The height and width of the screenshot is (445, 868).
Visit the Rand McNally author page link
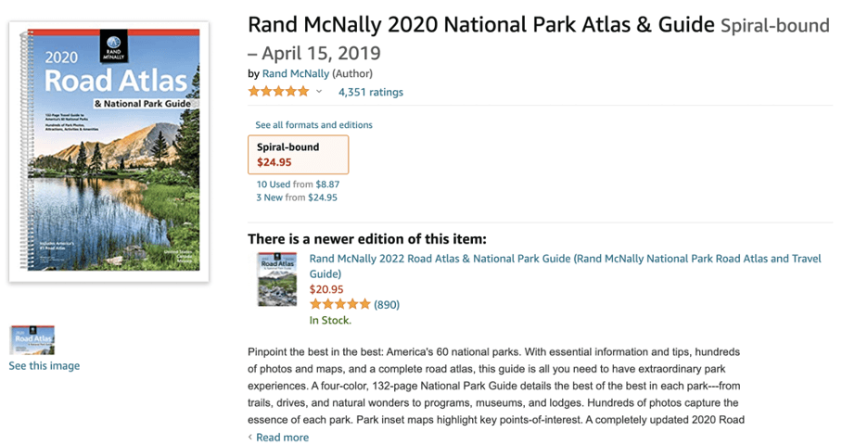coord(295,73)
